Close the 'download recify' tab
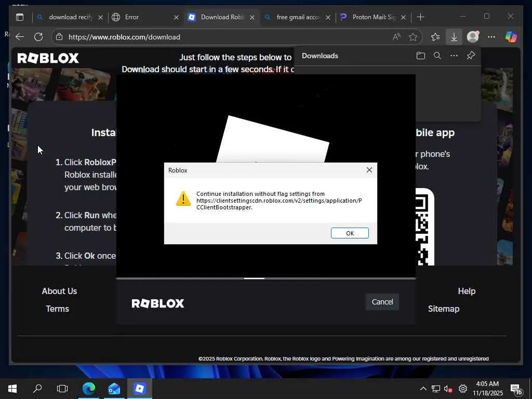This screenshot has width=532, height=399. click(x=100, y=17)
